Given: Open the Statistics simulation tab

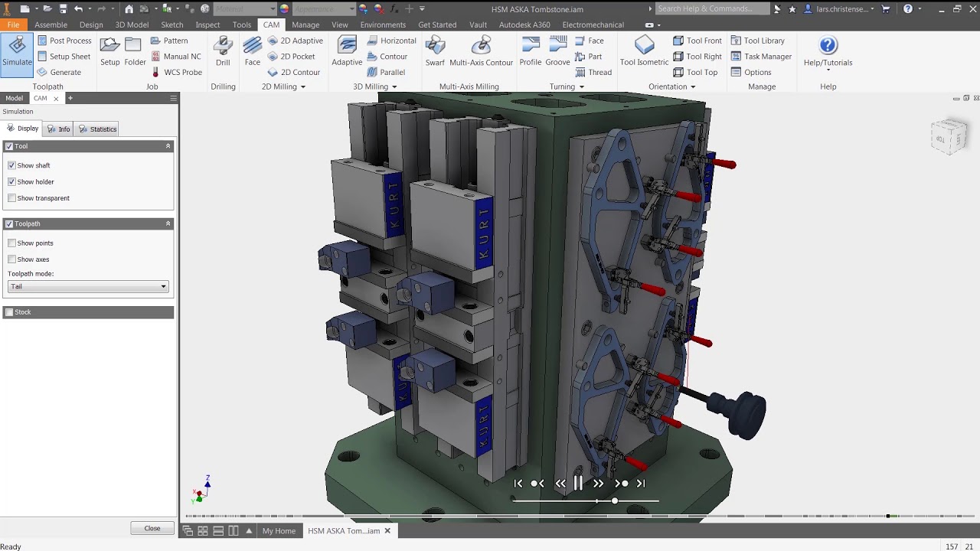Looking at the screenshot, I should tap(98, 129).
